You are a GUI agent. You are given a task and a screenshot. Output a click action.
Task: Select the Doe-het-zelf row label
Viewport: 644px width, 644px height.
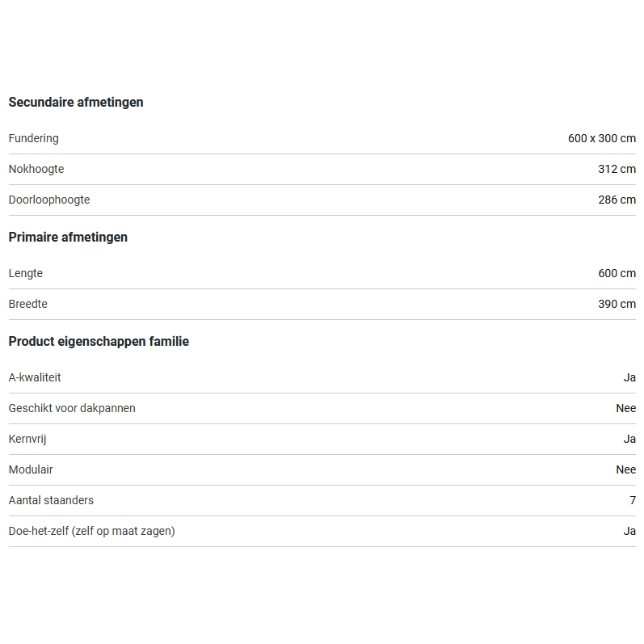point(91,531)
